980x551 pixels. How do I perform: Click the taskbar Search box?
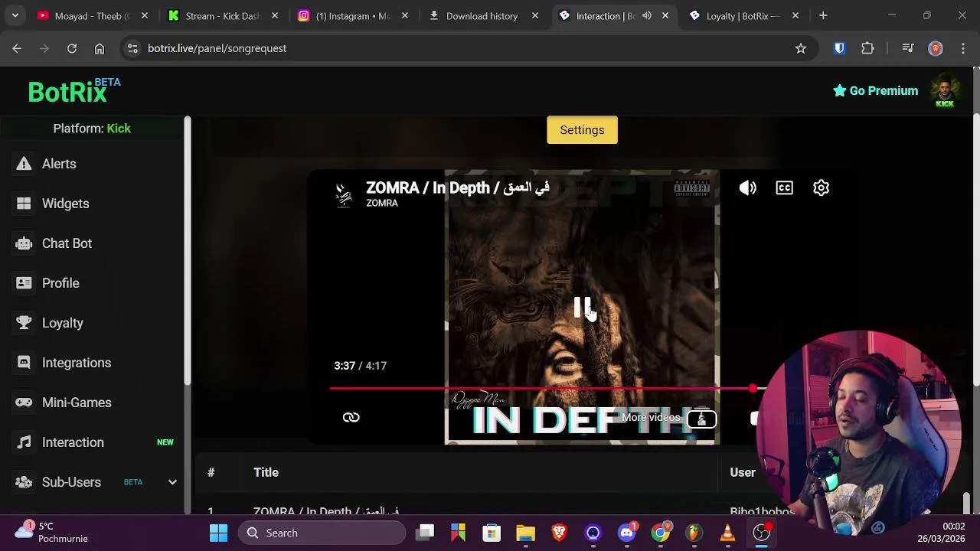[322, 533]
